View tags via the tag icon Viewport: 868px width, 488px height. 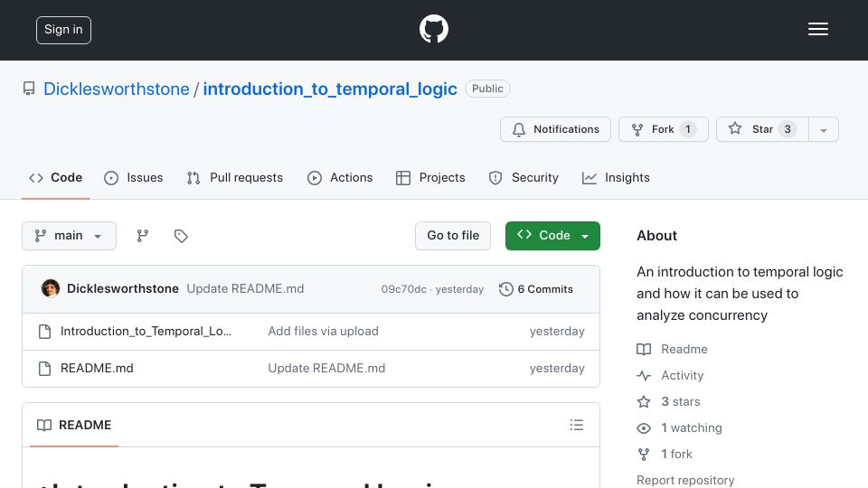(x=181, y=236)
